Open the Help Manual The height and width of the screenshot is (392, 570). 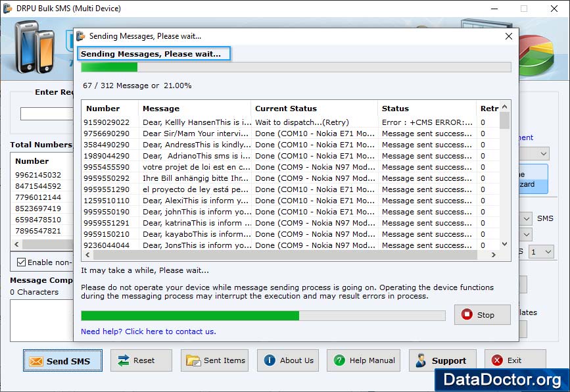coord(364,360)
